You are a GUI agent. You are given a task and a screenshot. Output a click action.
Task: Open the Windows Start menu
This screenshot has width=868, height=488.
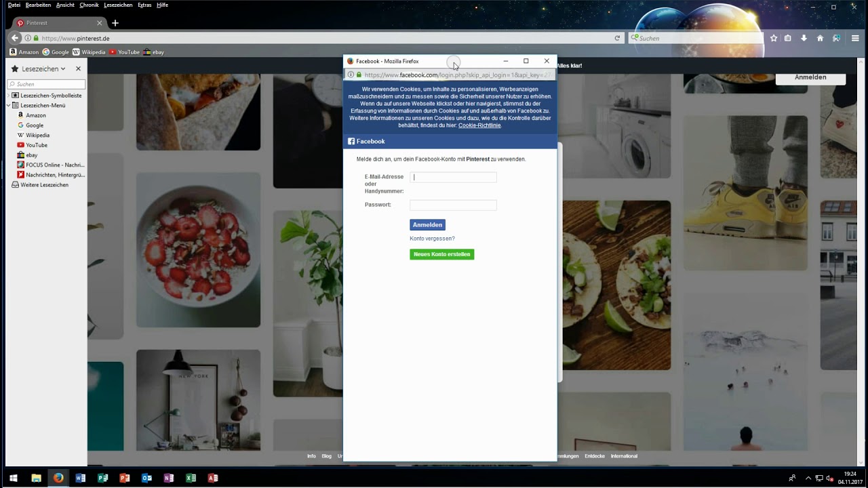14,478
